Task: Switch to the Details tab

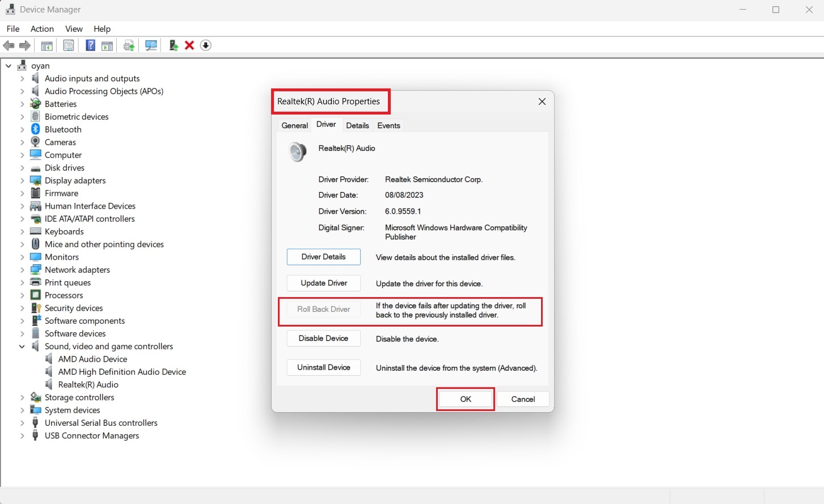Action: [357, 125]
